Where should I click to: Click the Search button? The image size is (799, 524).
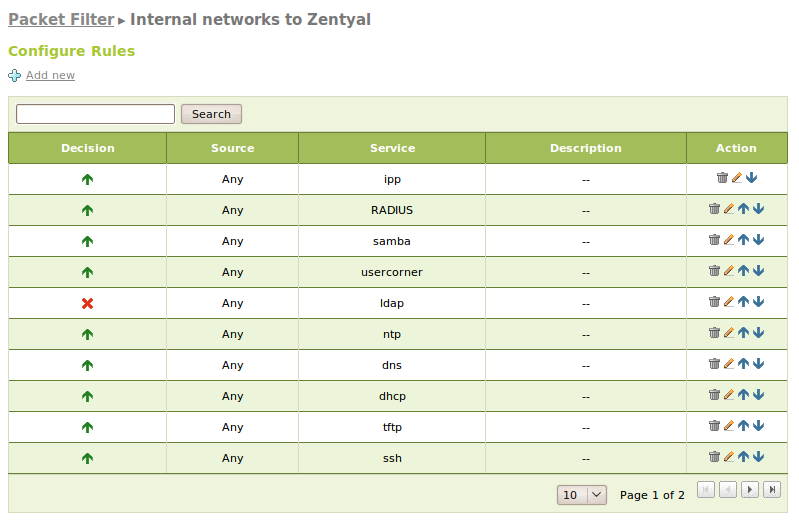pyautogui.click(x=211, y=114)
